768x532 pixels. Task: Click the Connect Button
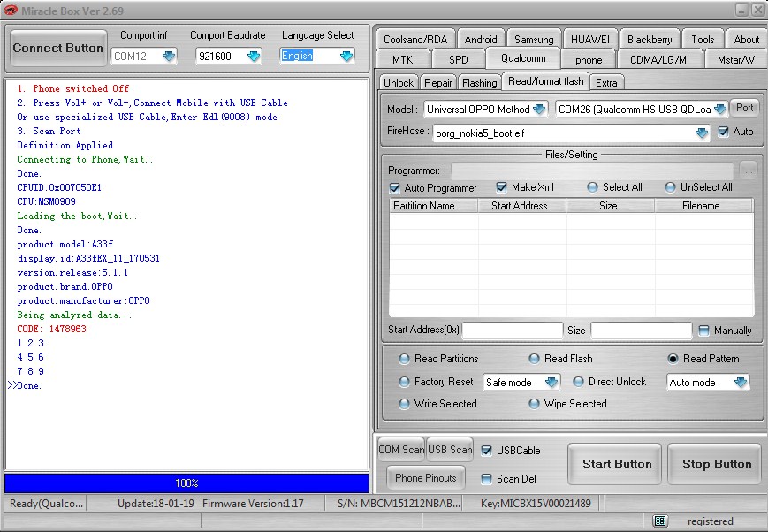tap(57, 48)
